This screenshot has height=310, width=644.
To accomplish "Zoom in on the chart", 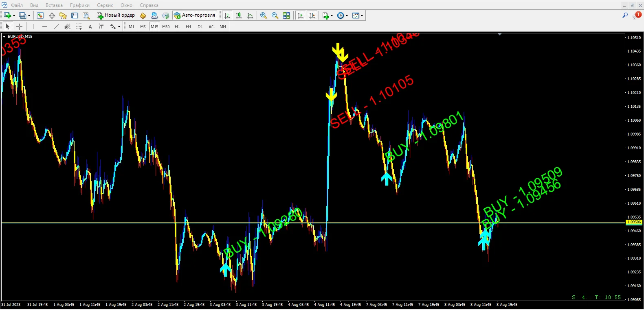I will [264, 15].
